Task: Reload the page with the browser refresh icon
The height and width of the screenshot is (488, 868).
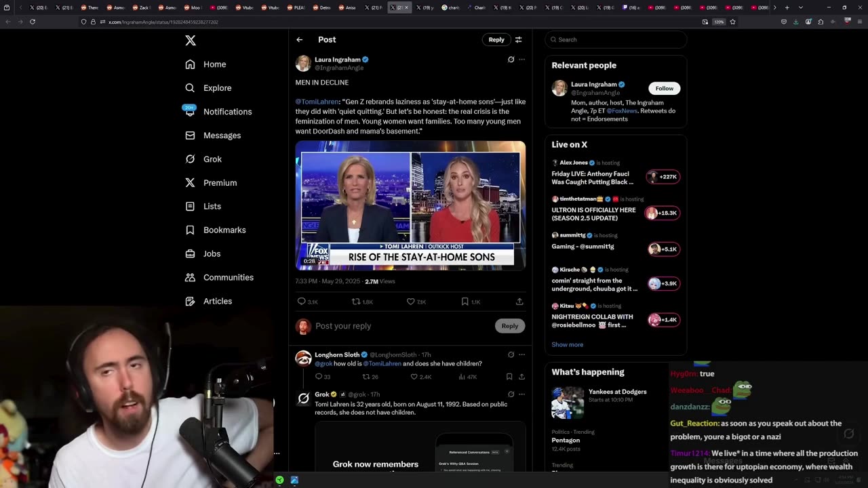Action: pyautogui.click(x=33, y=22)
